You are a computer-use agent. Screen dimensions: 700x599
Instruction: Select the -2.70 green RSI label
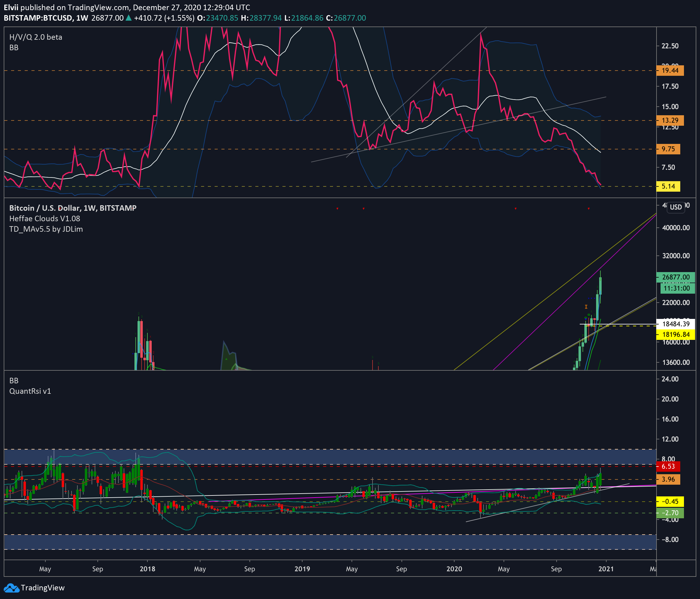tap(670, 513)
